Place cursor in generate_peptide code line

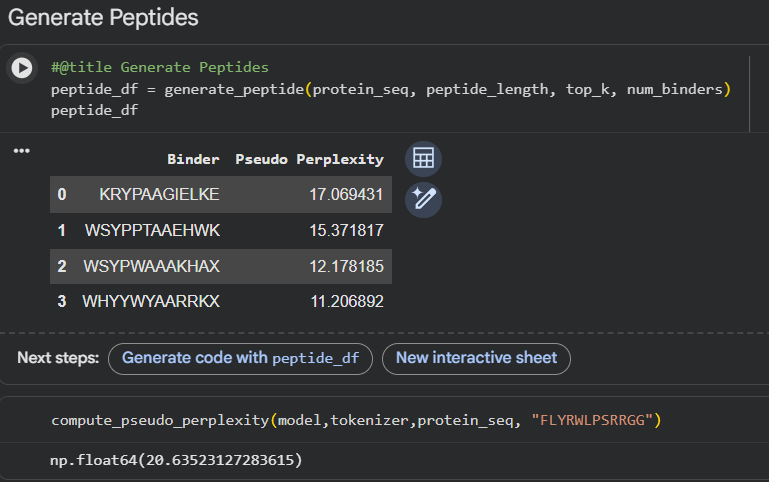coord(391,89)
